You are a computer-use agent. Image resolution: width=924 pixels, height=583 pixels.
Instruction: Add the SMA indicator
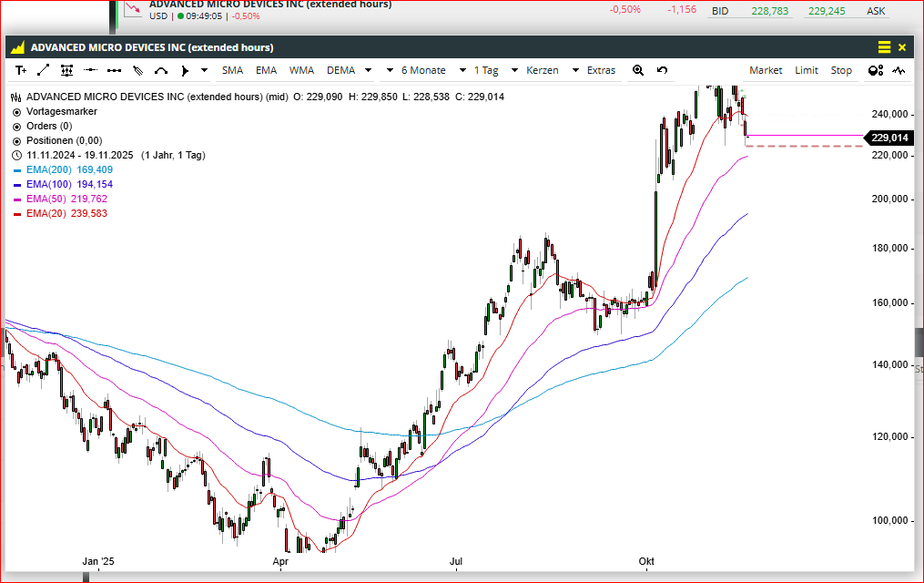pyautogui.click(x=232, y=70)
